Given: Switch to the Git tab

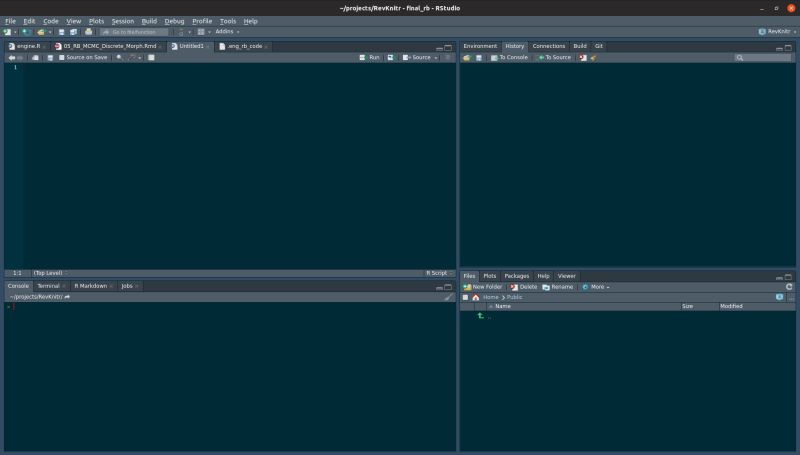Looking at the screenshot, I should tap(598, 46).
